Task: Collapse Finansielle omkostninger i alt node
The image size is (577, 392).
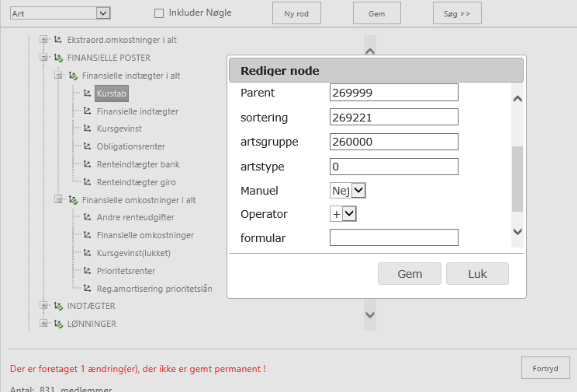Action: tap(58, 200)
